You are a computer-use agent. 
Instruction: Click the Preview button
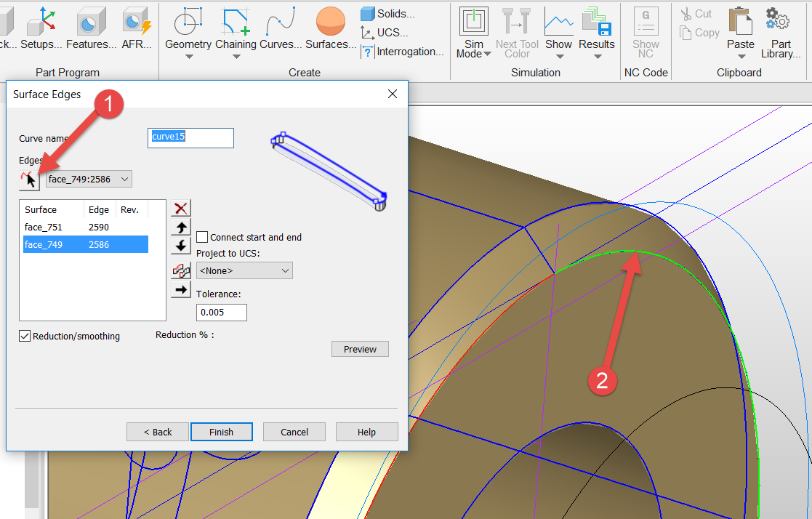pos(359,349)
